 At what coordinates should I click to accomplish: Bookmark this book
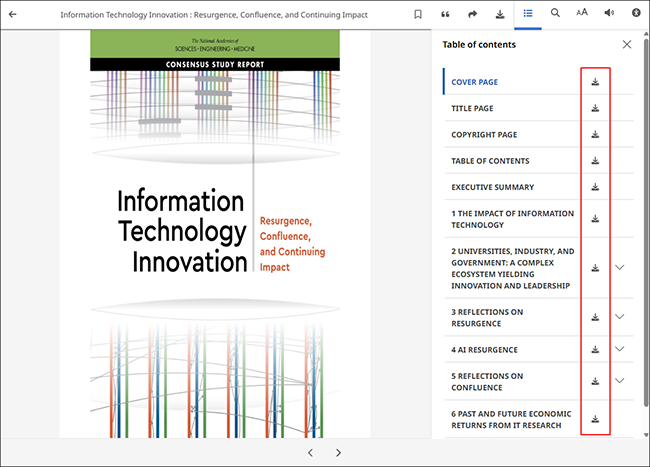[x=418, y=14]
